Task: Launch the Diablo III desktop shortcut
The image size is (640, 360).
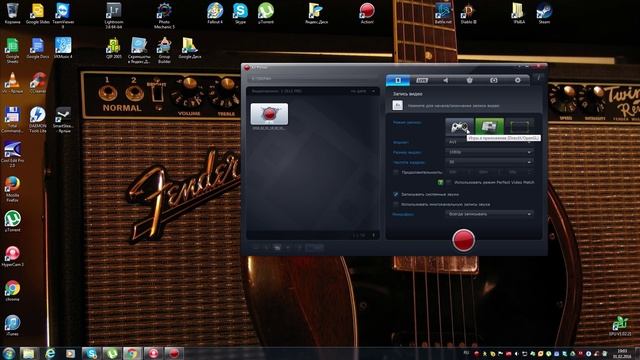Action: click(468, 13)
